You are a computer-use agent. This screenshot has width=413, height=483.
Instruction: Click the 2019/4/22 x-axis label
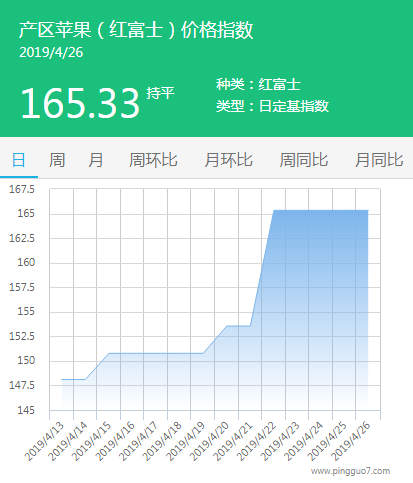pyautogui.click(x=257, y=441)
